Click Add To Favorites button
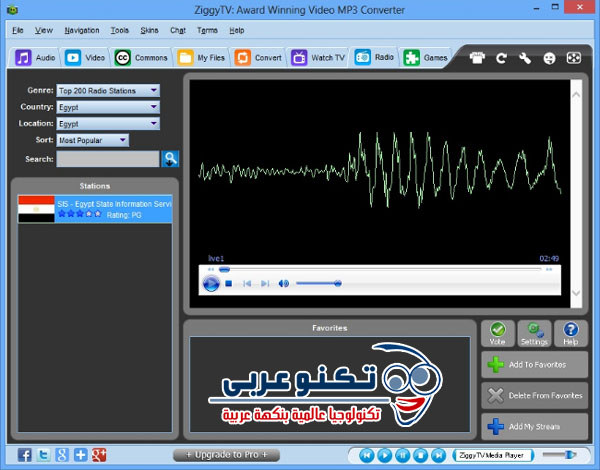Image resolution: width=600 pixels, height=470 pixels. (535, 365)
